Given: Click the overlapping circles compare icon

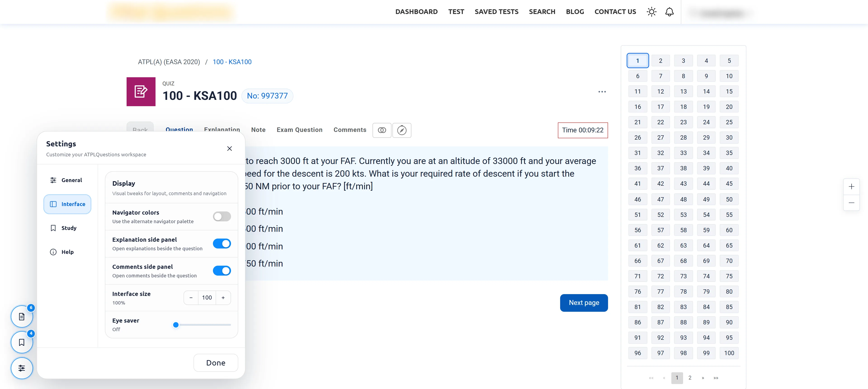Looking at the screenshot, I should click(x=382, y=130).
